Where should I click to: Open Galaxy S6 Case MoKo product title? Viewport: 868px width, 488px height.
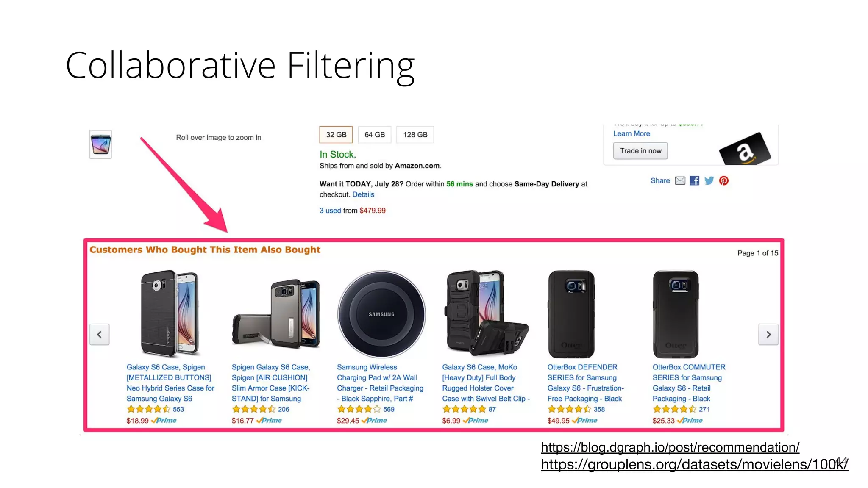[x=486, y=383]
